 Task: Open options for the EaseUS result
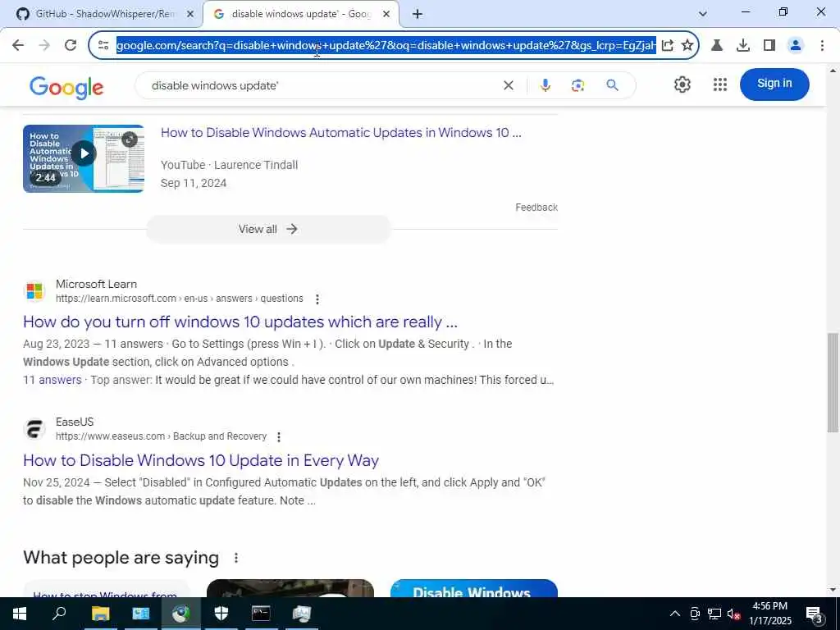tap(279, 437)
